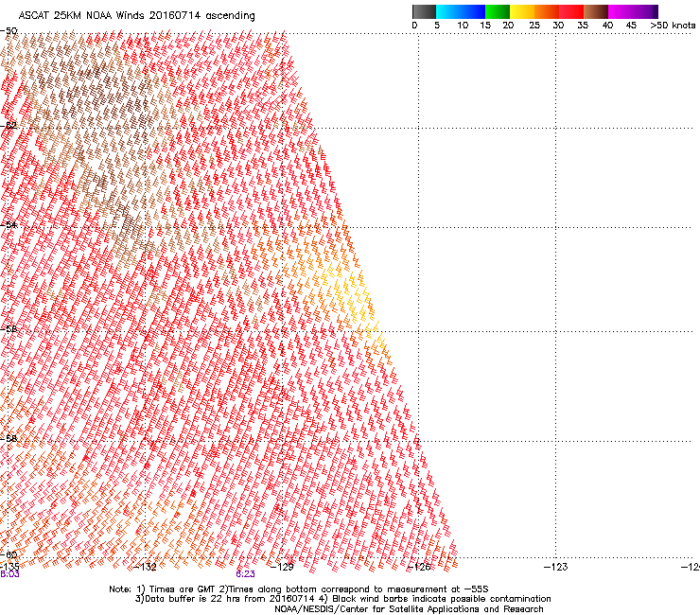Click the purple '6:23' swath time label

click(246, 574)
